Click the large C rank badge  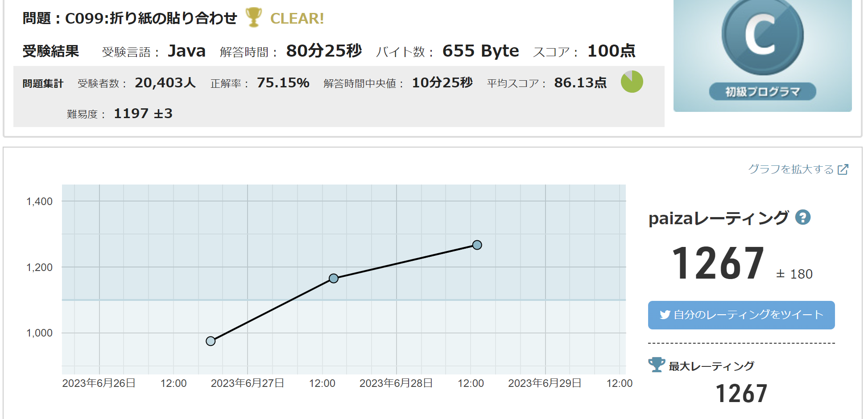[762, 36]
